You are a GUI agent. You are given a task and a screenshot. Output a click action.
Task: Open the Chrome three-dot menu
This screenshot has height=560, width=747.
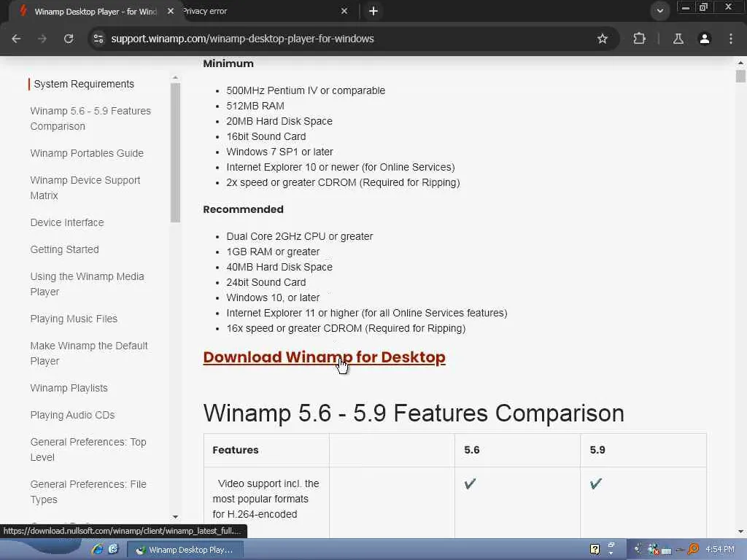click(731, 39)
